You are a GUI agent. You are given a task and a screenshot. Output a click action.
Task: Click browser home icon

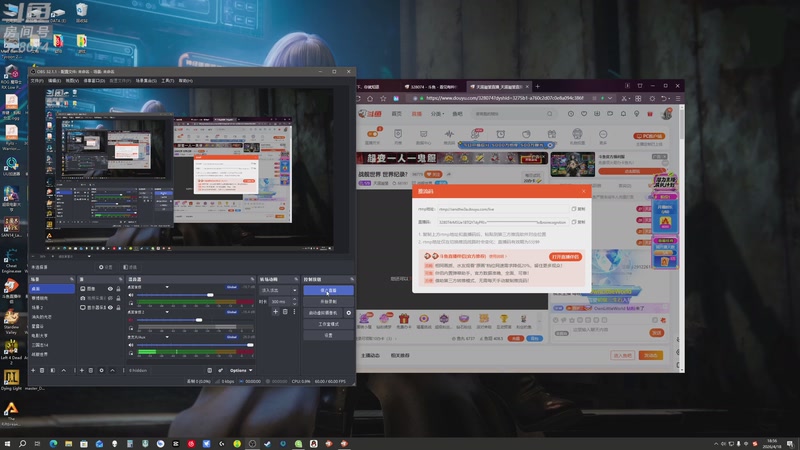point(370,98)
